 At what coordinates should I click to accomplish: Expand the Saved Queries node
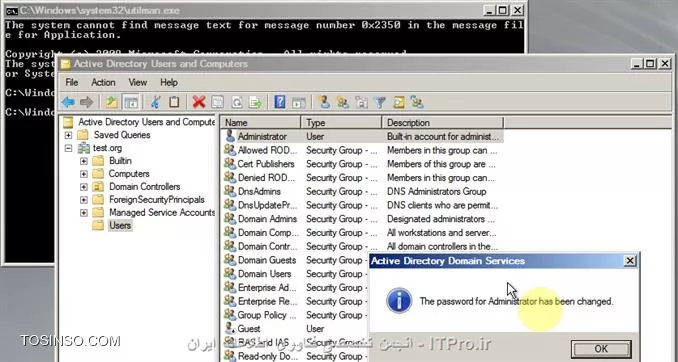(68, 135)
